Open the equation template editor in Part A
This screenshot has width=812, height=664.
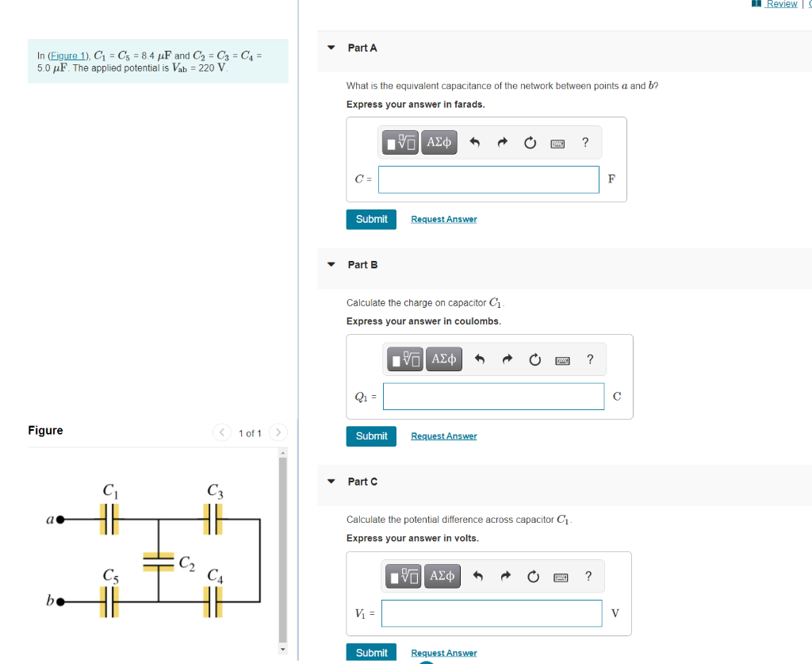400,142
